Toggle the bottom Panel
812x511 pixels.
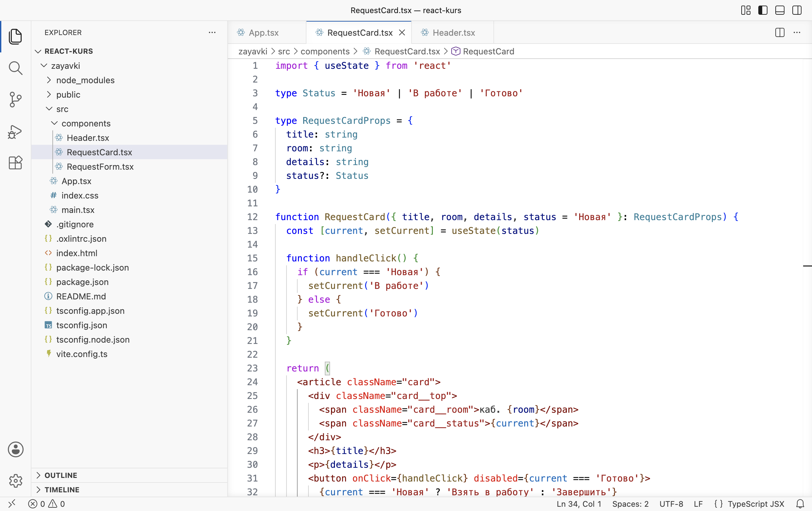780,10
